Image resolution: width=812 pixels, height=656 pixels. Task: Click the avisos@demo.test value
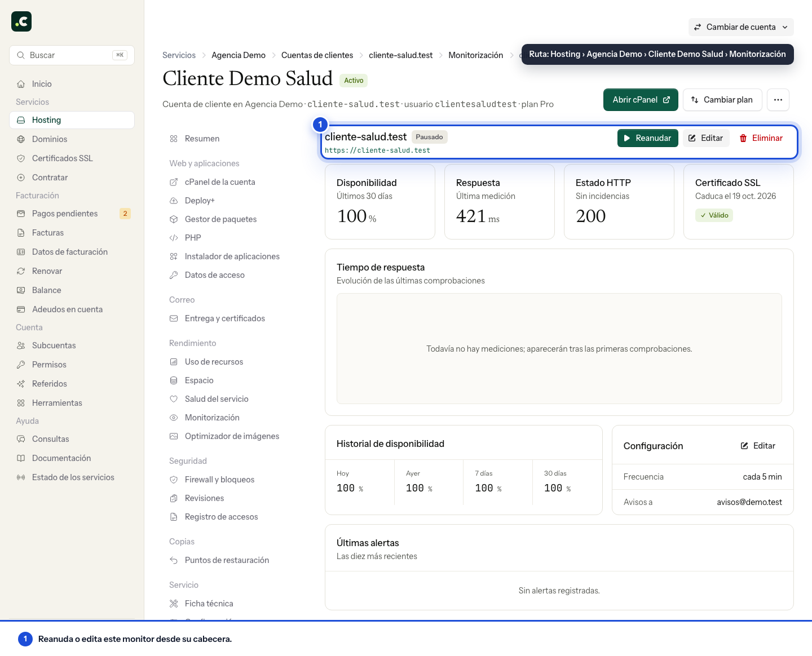point(749,502)
